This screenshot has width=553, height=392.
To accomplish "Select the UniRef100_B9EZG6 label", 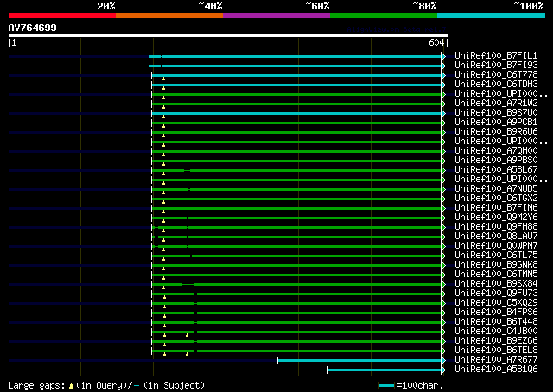I will [496, 341].
